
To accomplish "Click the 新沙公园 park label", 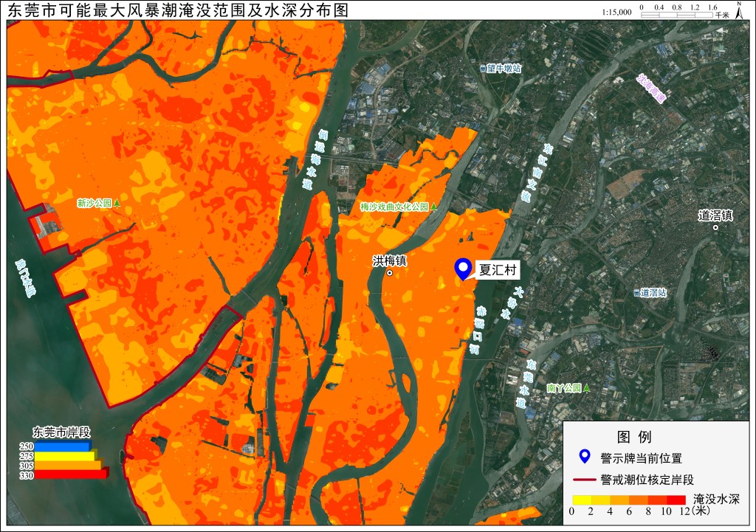I will pos(94,204).
